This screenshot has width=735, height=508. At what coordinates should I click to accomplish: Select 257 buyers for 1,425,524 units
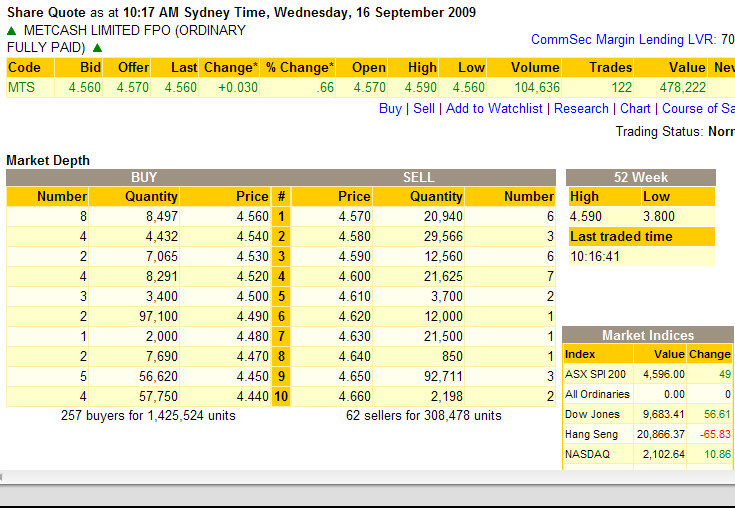click(x=148, y=416)
